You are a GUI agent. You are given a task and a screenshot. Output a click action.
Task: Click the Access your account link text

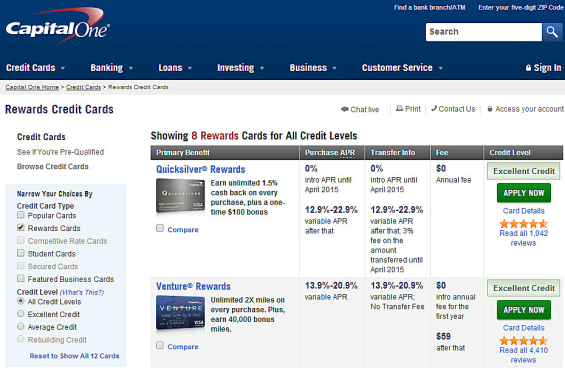coord(529,109)
